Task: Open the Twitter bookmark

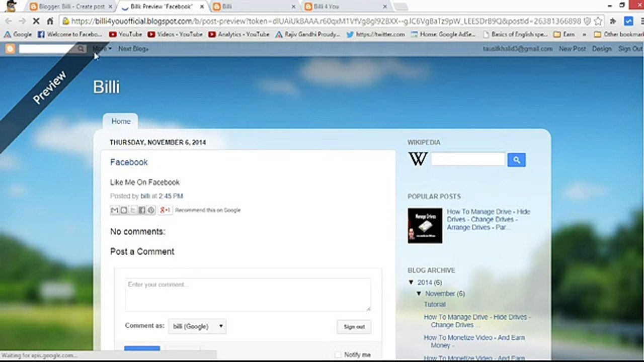Action: click(x=375, y=34)
